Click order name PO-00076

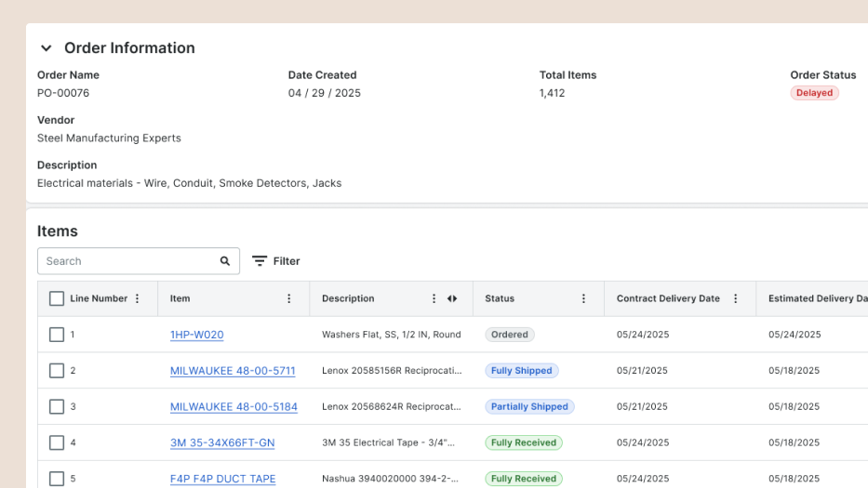(63, 93)
